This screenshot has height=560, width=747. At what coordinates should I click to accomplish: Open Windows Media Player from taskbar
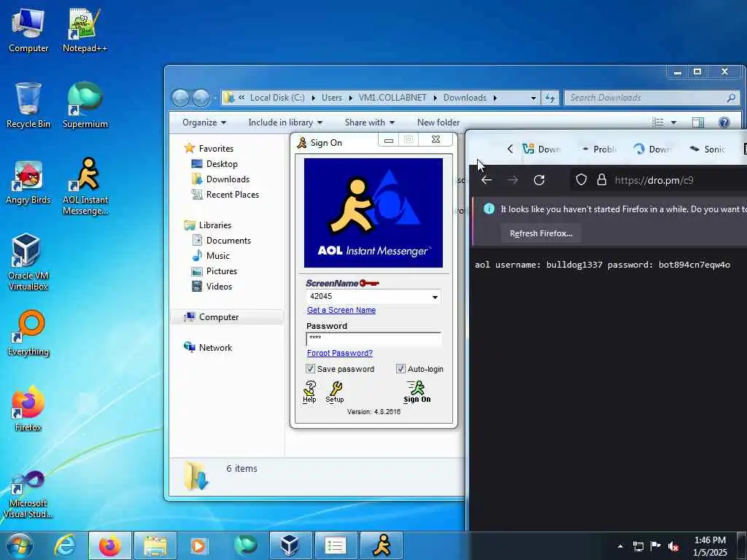200,545
